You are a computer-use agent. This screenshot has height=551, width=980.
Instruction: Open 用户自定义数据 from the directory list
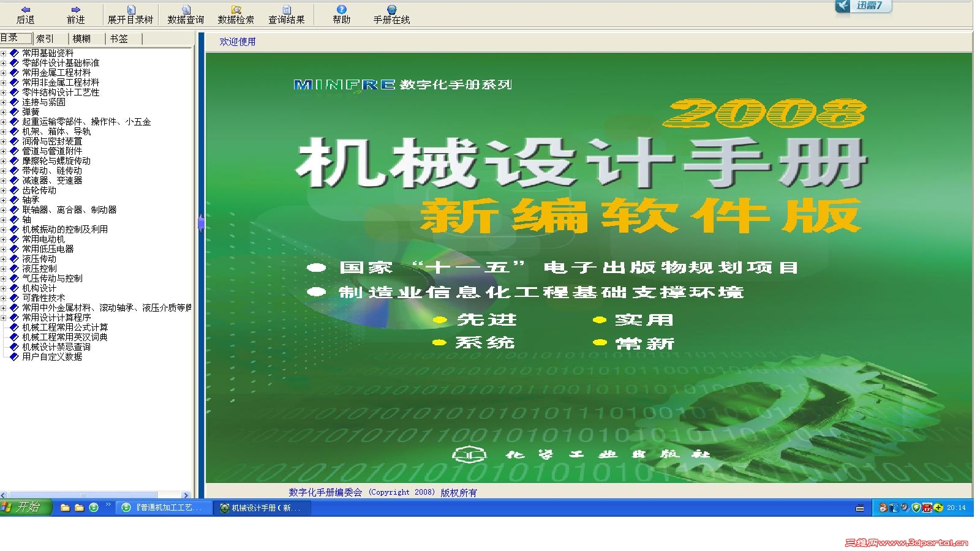(x=51, y=357)
